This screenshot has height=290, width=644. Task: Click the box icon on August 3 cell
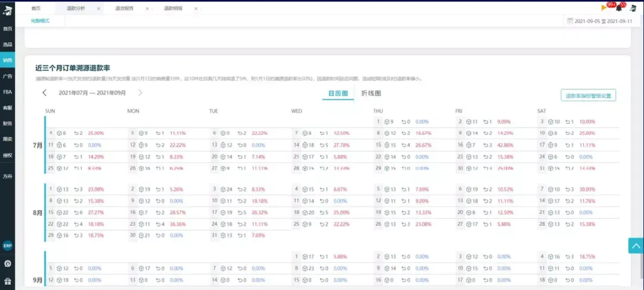coord(223,189)
